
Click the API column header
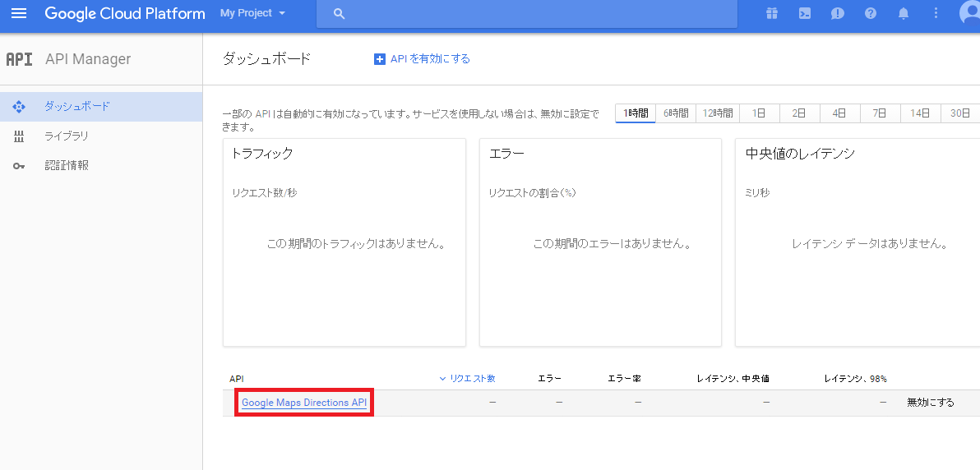[x=236, y=378]
